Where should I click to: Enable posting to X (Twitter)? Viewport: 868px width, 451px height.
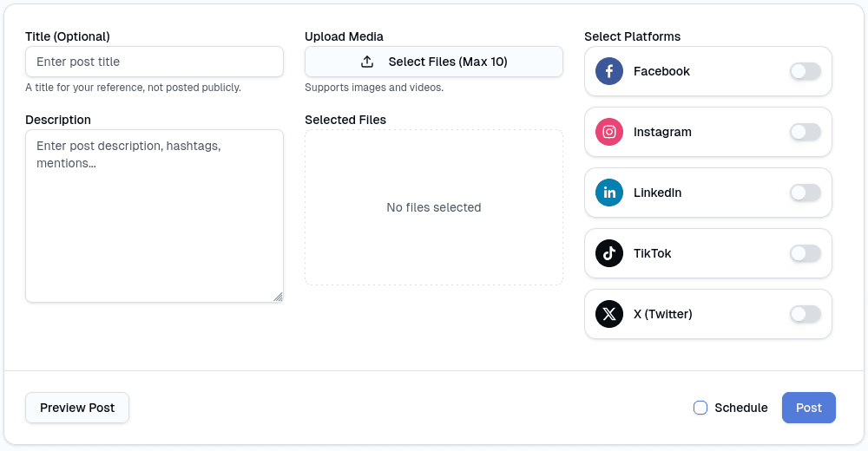tap(805, 314)
